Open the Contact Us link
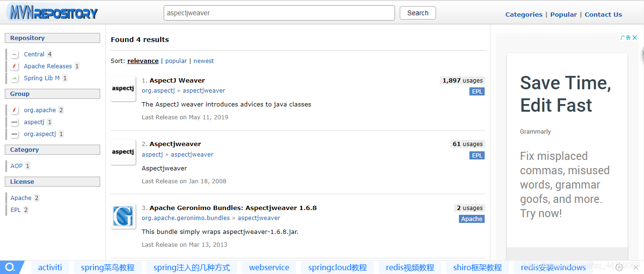 point(603,14)
